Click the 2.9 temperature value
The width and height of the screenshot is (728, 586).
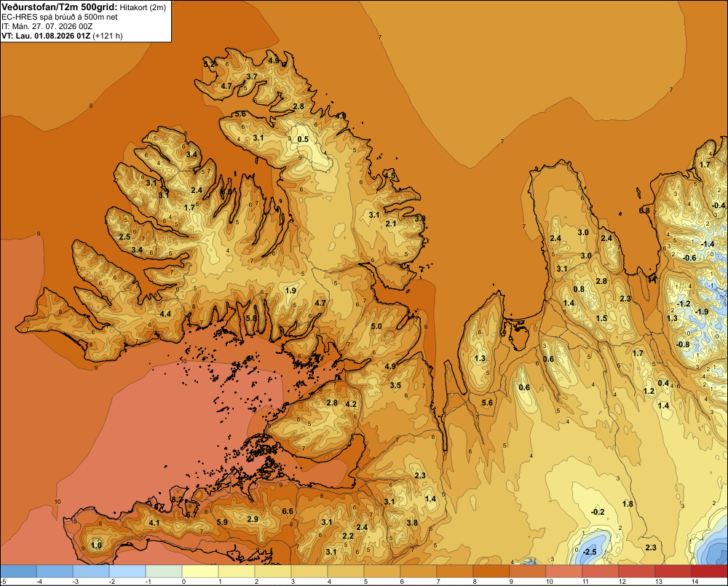point(253,519)
